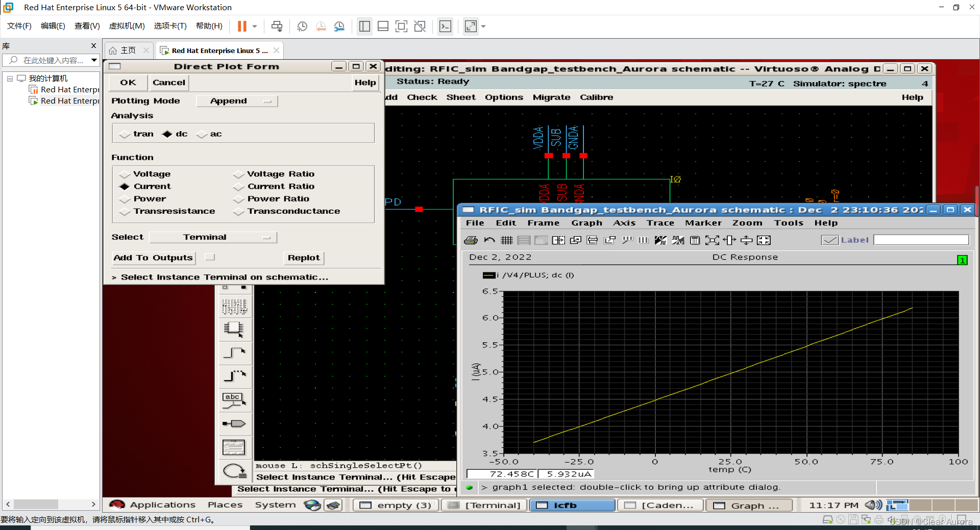The width and height of the screenshot is (980, 530).
Task: Click the Replot button
Action: pos(304,258)
